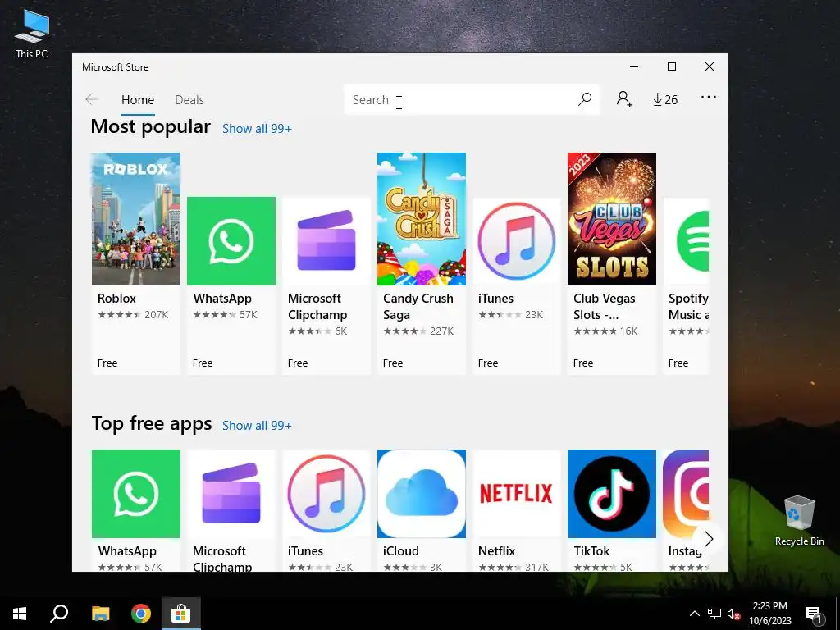Switch to the Home tab
The image size is (840, 630).
click(138, 99)
